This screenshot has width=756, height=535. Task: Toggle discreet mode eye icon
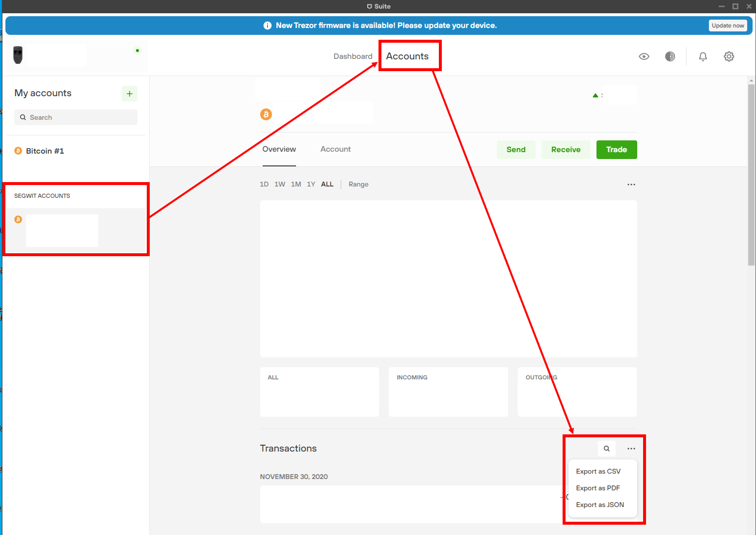coord(644,56)
